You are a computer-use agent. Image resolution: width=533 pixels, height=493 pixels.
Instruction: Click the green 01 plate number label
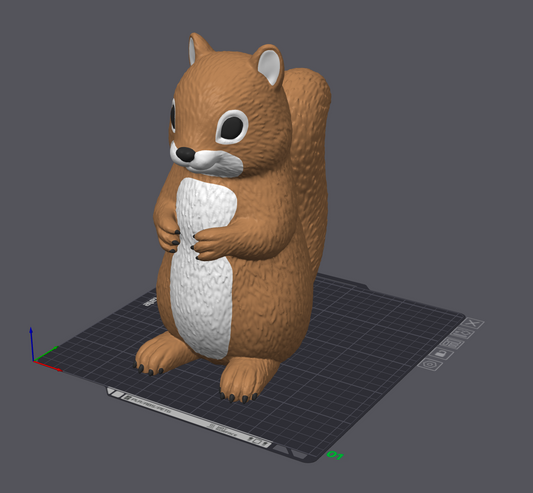pos(335,455)
